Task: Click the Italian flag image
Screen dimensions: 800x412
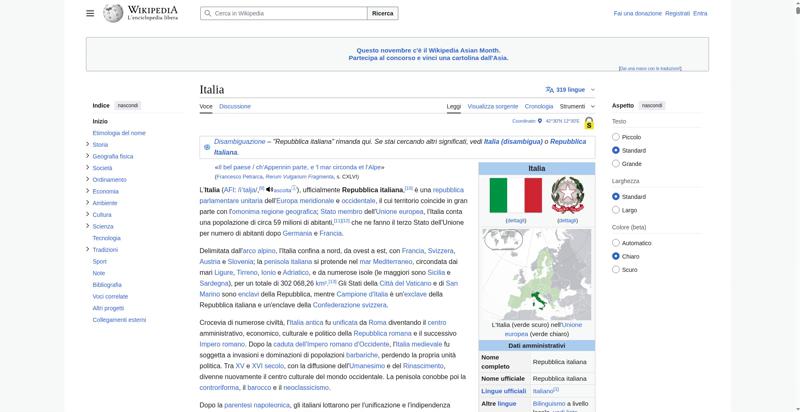Action: click(x=515, y=196)
